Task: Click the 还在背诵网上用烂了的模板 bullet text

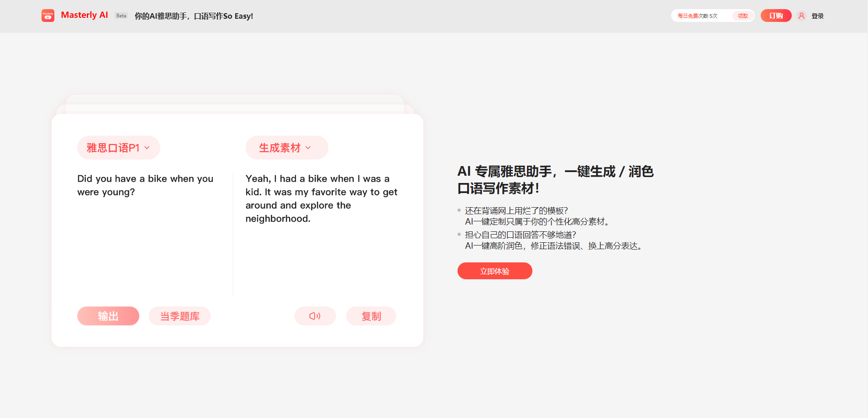Action: [x=516, y=211]
